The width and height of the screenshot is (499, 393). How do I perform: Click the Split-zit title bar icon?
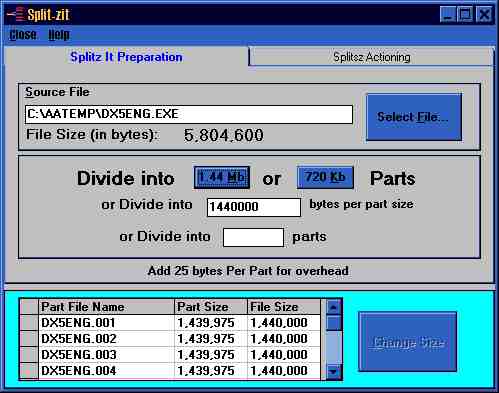click(x=16, y=15)
